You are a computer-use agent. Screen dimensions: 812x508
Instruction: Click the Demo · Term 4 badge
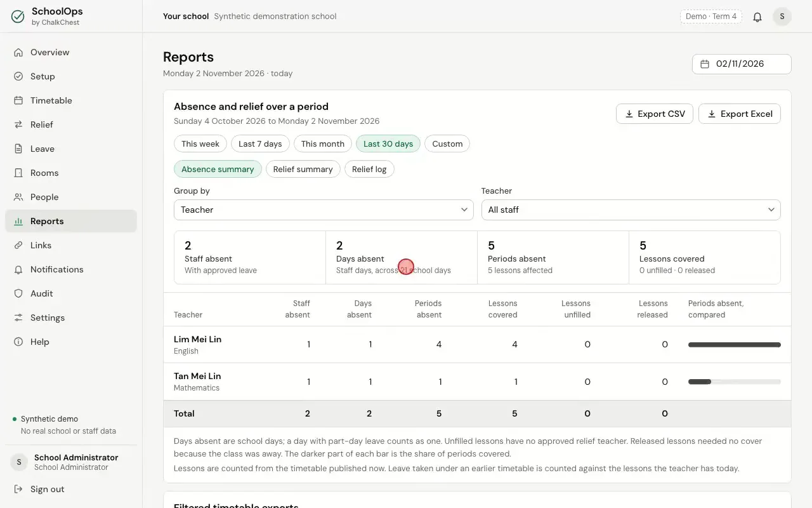coord(711,17)
